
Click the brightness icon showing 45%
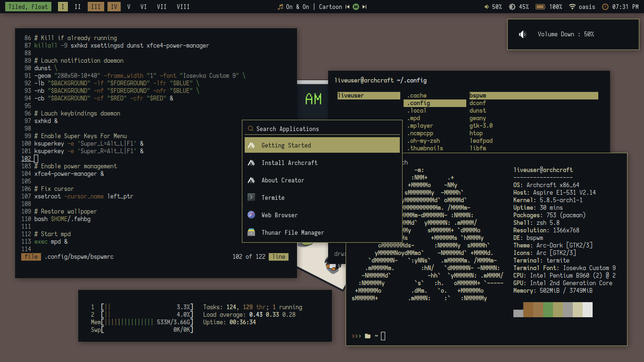(512, 7)
